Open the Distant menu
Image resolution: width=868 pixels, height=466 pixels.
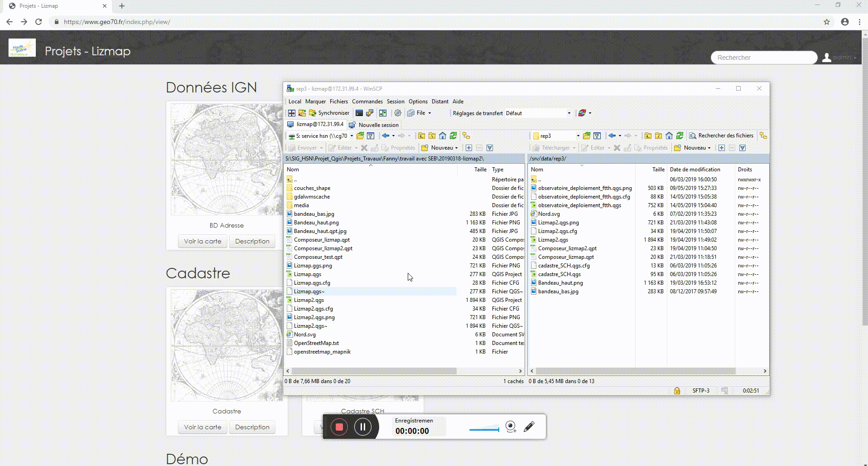tap(440, 102)
